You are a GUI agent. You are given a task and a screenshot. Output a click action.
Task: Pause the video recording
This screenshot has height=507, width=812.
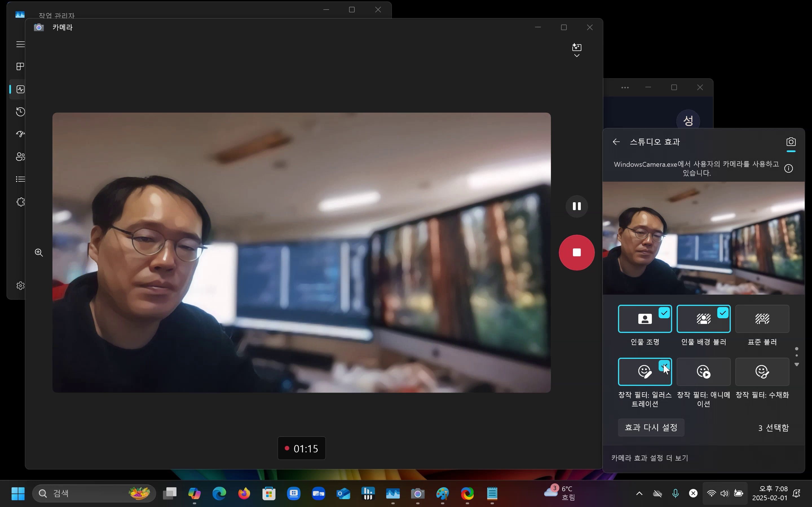[x=577, y=206]
